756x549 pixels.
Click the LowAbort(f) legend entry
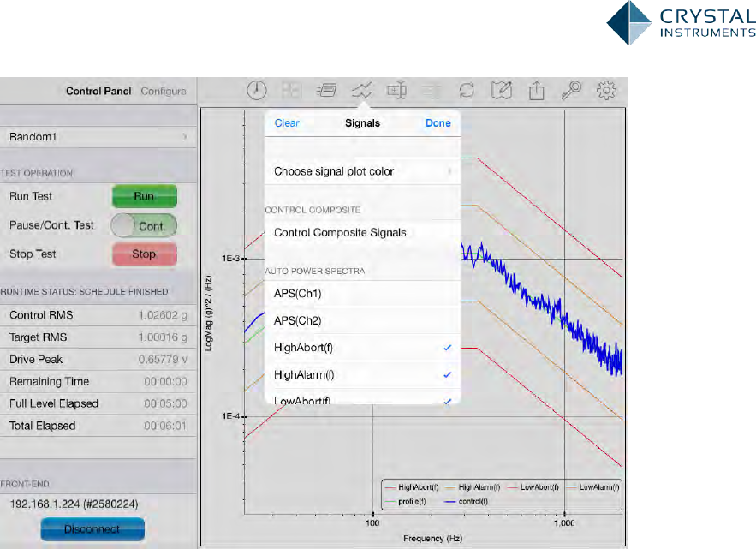(533, 487)
